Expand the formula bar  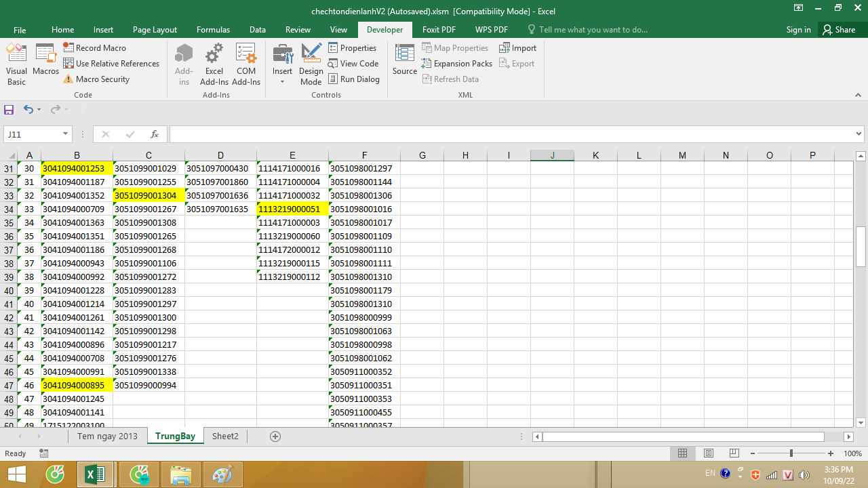pyautogui.click(x=859, y=134)
